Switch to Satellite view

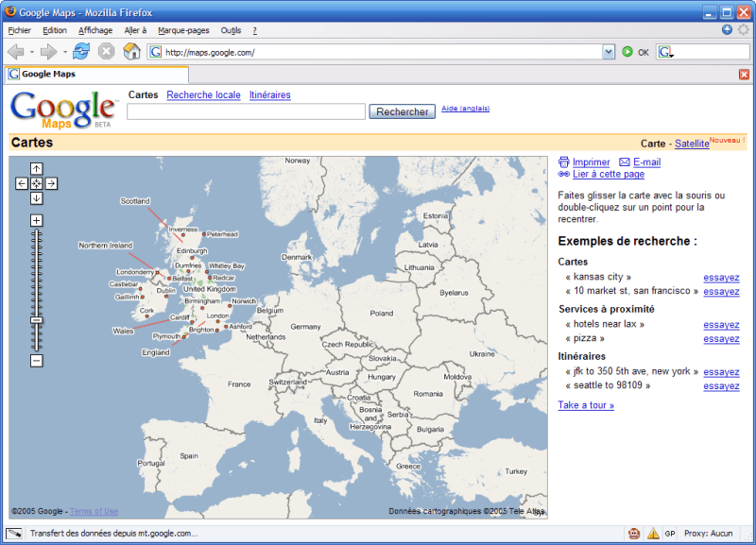point(692,144)
